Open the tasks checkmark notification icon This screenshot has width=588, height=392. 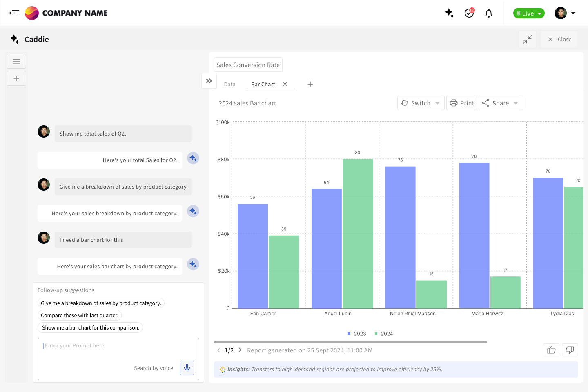(x=469, y=13)
